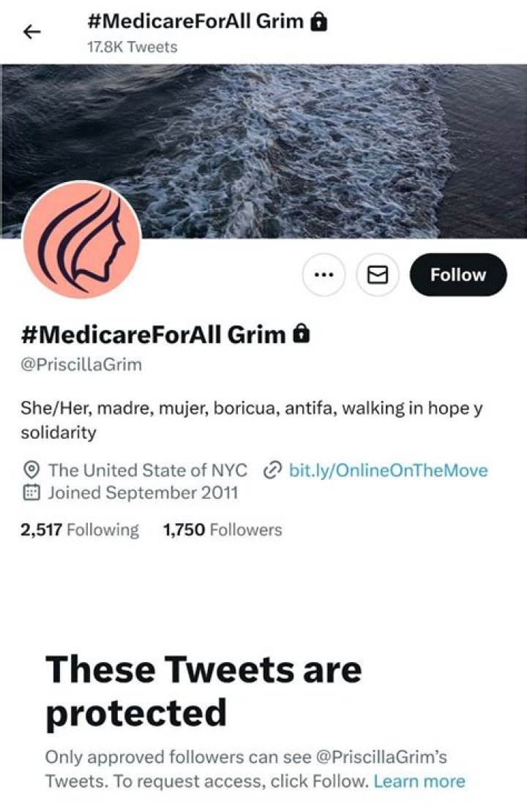Click The United State of NYC location
This screenshot has width=527, height=812.
pyautogui.click(x=147, y=470)
